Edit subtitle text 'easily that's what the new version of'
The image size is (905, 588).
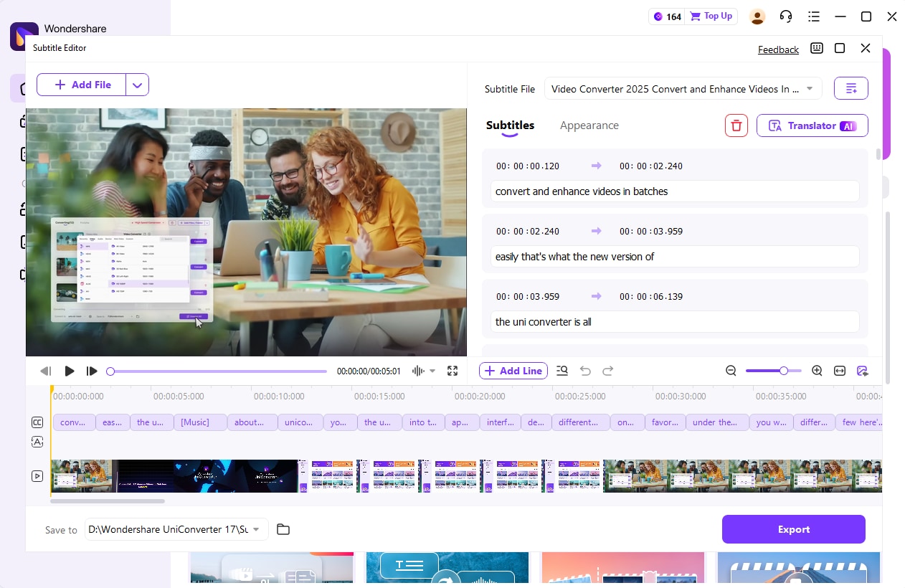pyautogui.click(x=675, y=257)
